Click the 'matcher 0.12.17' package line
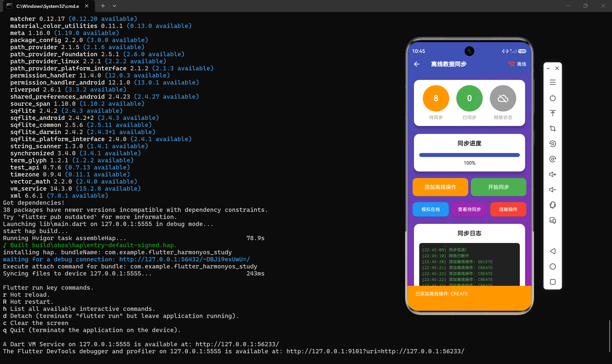 74,19
